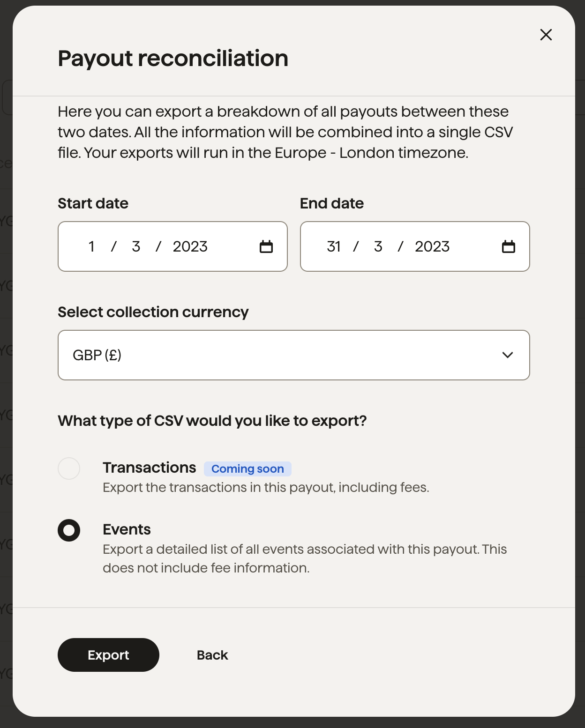Click the end date day field showing 31
This screenshot has height=728, width=585.
click(x=334, y=246)
